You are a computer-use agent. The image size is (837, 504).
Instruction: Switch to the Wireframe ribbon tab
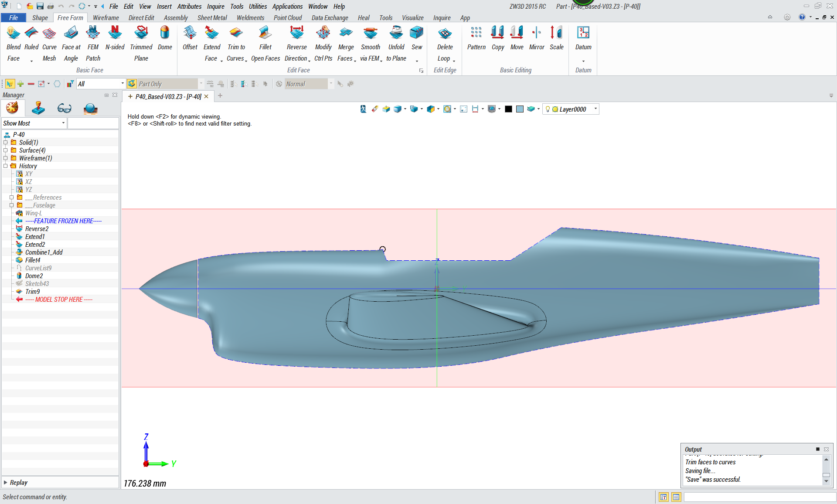tap(105, 18)
